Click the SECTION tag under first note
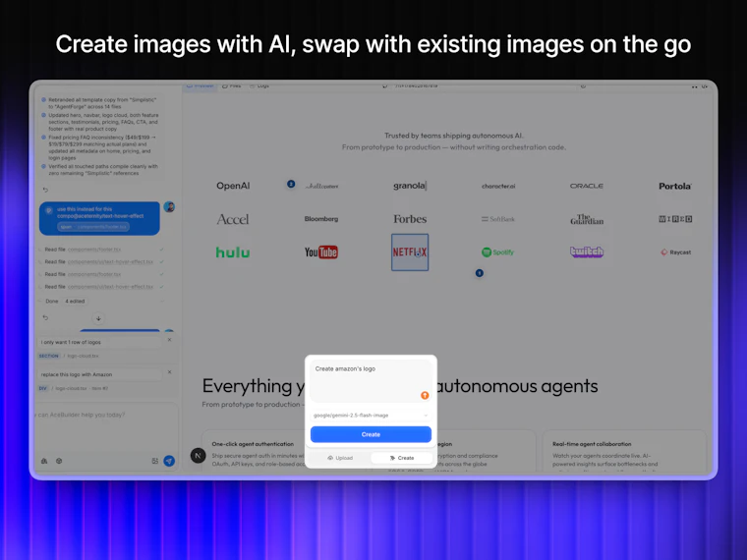Image resolution: width=747 pixels, height=560 pixels. 48,357
